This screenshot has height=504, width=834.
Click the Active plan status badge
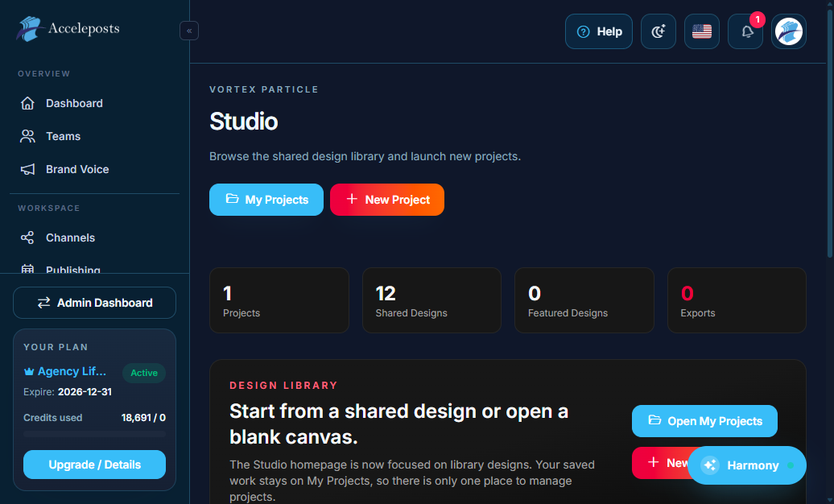click(x=144, y=373)
